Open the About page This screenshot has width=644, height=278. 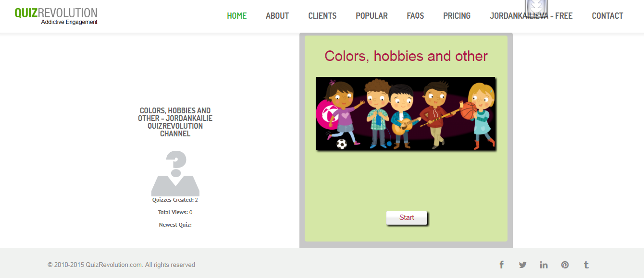coord(277,16)
